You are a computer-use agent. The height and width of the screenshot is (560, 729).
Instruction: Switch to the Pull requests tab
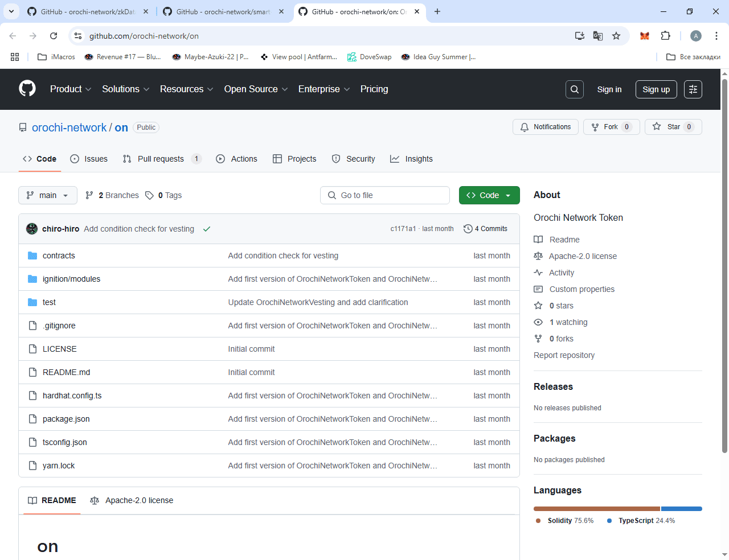[162, 159]
